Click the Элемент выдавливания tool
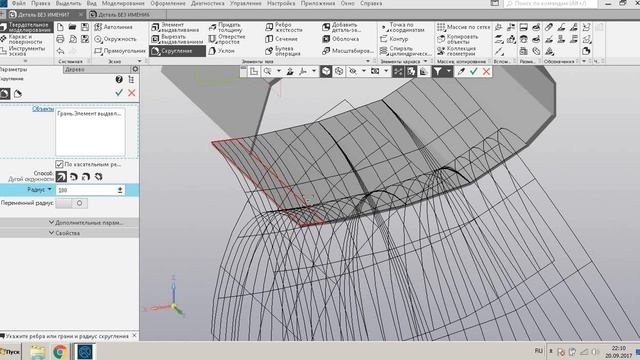The width and height of the screenshot is (640, 360). pyautogui.click(x=175, y=27)
